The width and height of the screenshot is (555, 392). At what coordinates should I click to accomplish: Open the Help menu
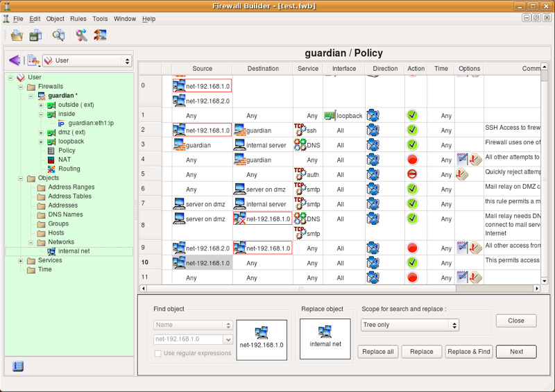tap(148, 19)
